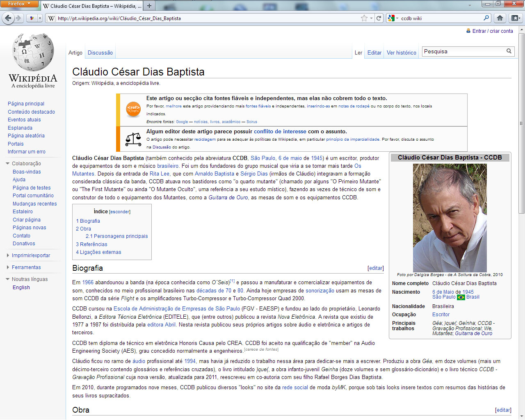Click the Entrar / criar conta link

(492, 31)
